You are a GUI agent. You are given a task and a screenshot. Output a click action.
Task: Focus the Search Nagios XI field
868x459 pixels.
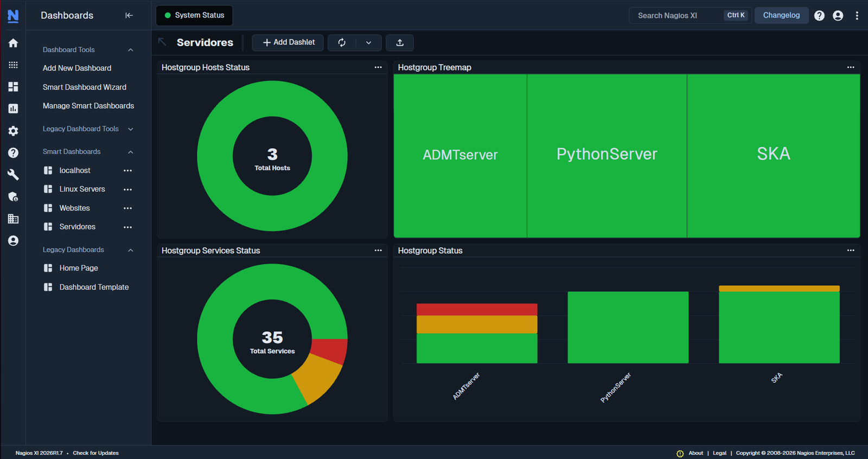point(690,15)
